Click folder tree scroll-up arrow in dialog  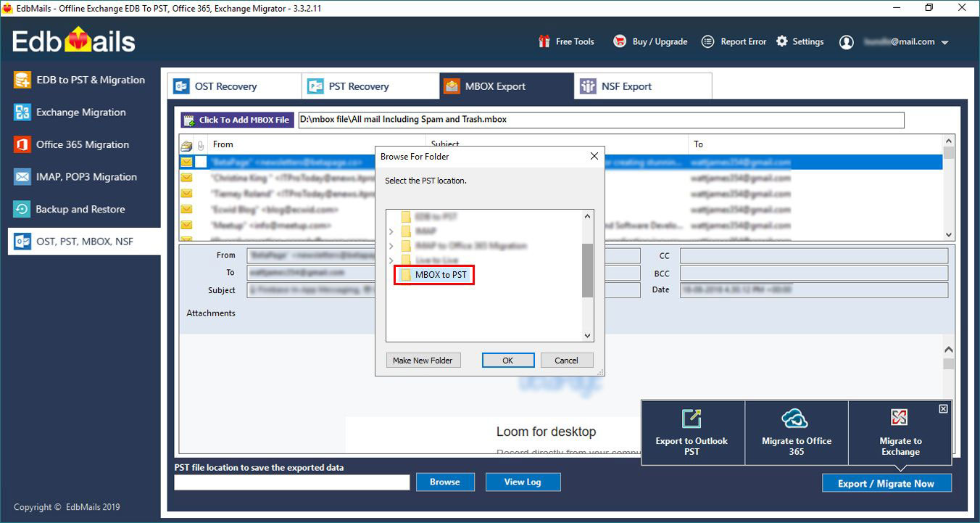[588, 215]
